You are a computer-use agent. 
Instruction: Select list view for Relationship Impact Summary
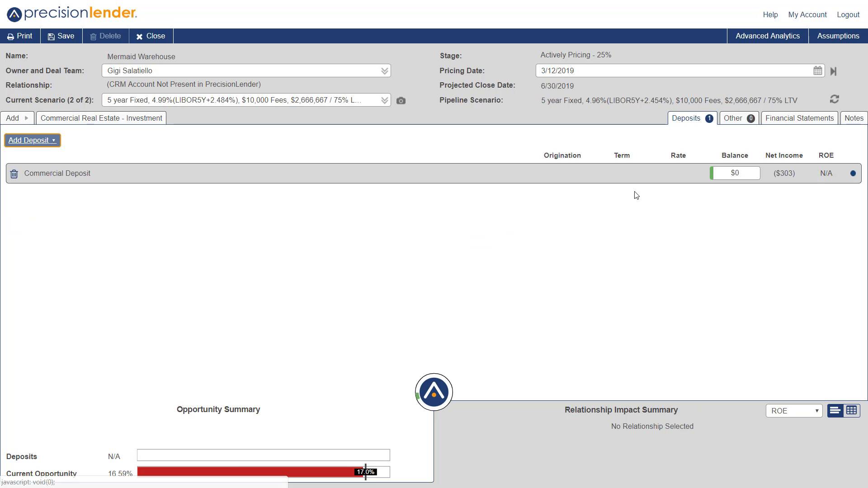[x=834, y=410]
